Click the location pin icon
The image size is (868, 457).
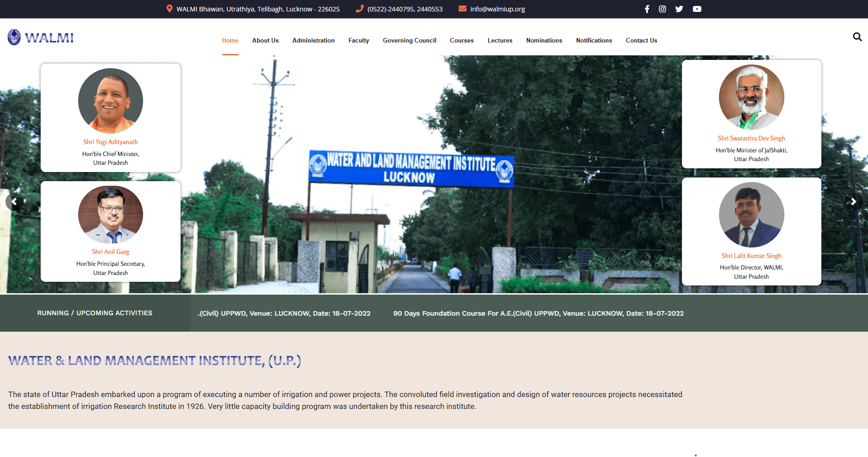[170, 9]
